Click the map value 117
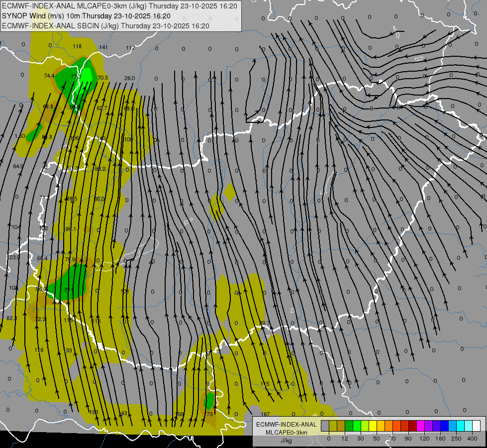487x448 pixels. click(130, 48)
